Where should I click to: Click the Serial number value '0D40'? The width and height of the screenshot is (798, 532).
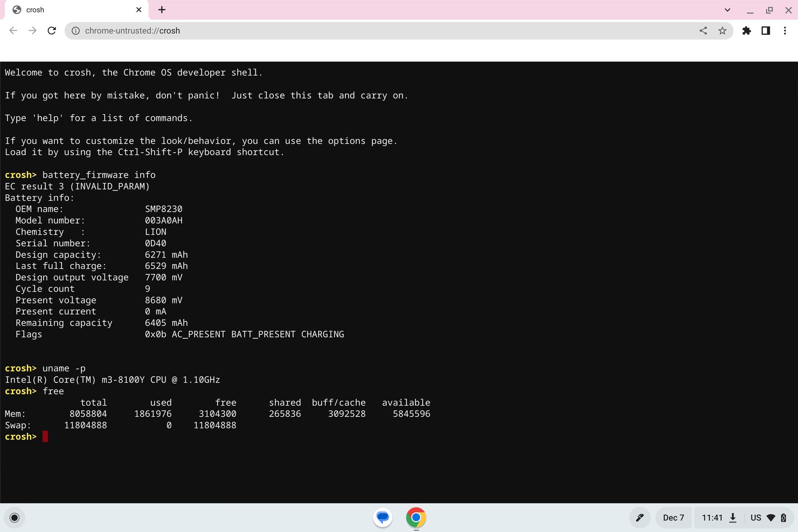click(156, 243)
